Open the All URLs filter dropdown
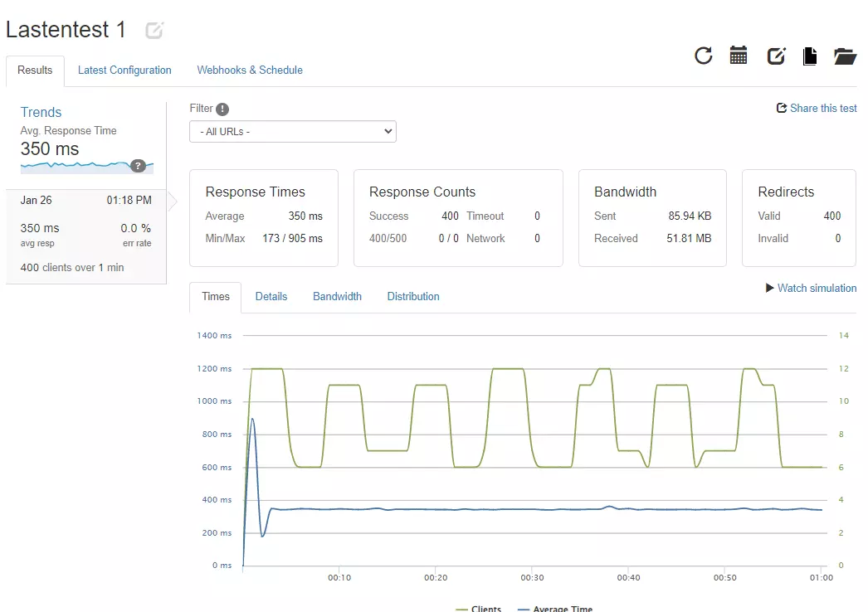Image resolution: width=868 pixels, height=612 pixels. point(293,131)
